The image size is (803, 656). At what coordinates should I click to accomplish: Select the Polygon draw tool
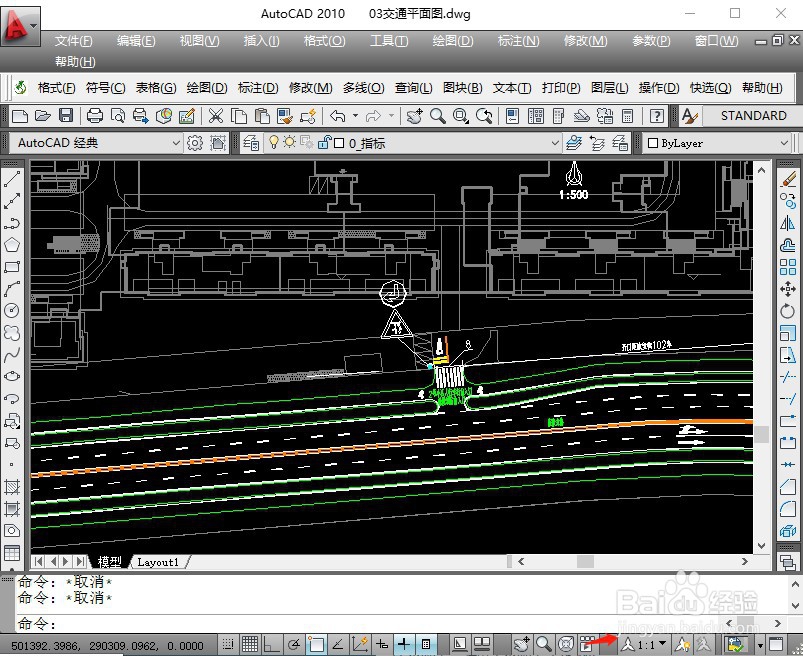tap(12, 245)
